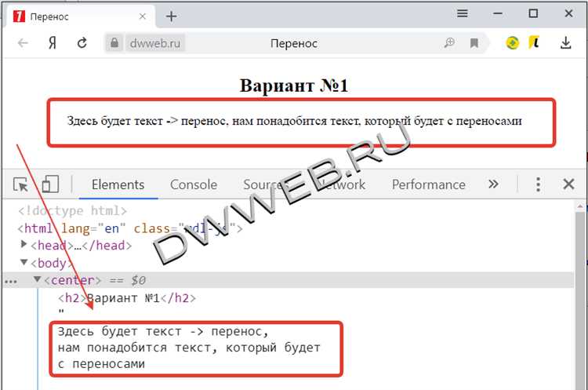The height and width of the screenshot is (390, 588).
Task: Open the browser hamburger menu
Action: [463, 13]
